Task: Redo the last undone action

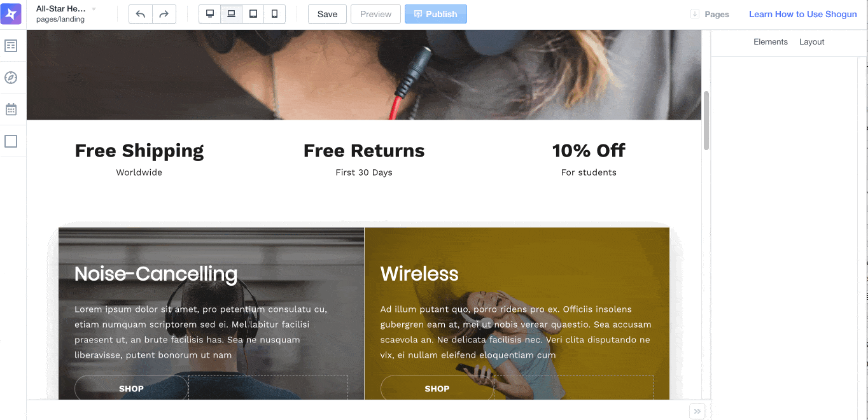Action: tap(164, 14)
